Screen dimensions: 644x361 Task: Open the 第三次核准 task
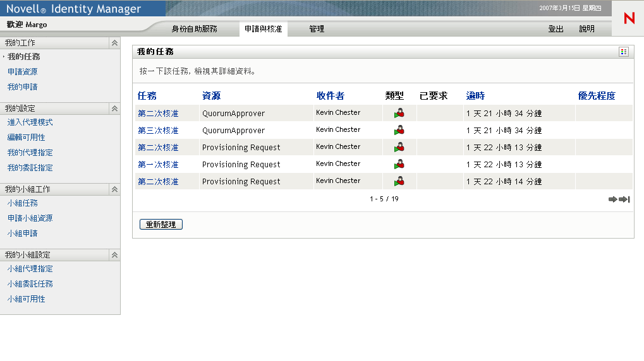(158, 131)
